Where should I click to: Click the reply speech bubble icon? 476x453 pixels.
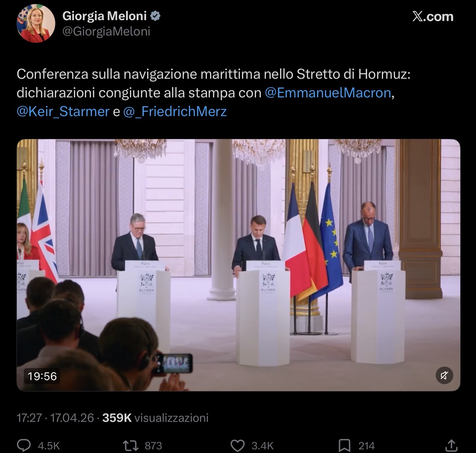[24, 445]
